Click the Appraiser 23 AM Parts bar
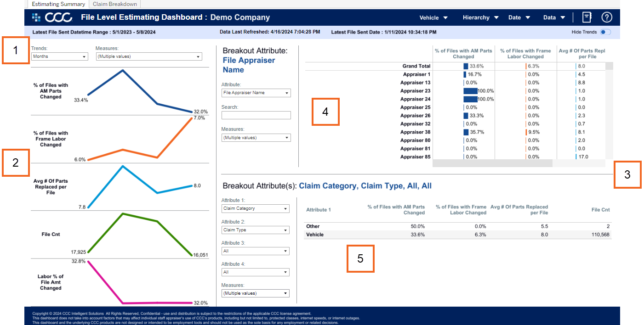The height and width of the screenshot is (325, 644). tap(470, 91)
